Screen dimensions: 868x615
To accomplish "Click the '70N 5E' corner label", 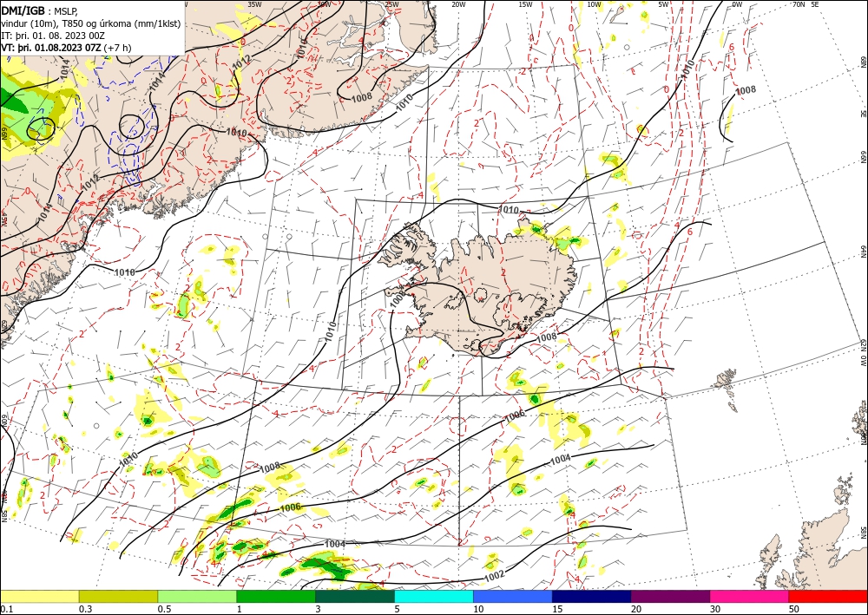I will point(806,3).
